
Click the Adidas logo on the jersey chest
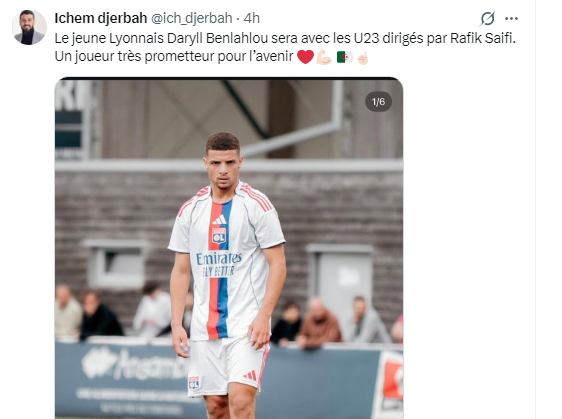(219, 219)
